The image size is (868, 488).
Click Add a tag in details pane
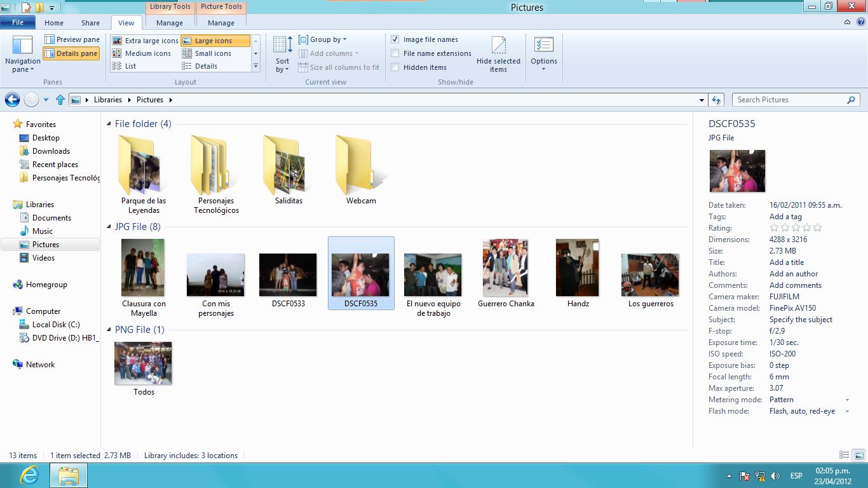point(785,217)
